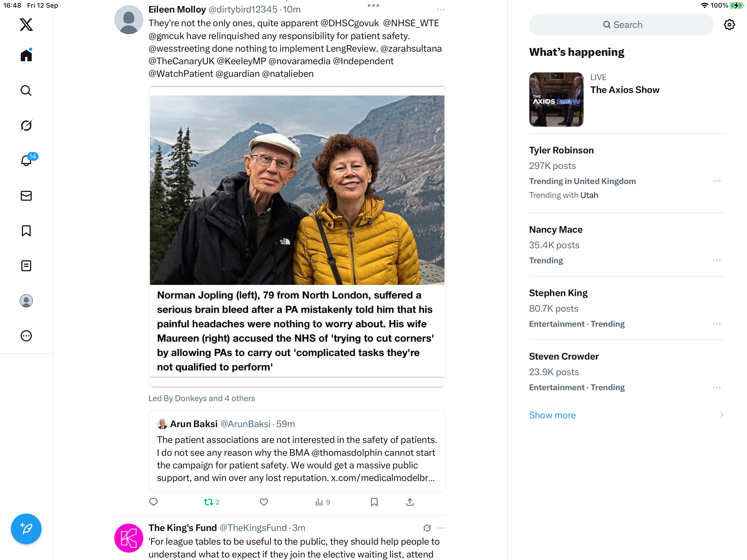Open Messages envelope icon
This screenshot has width=747, height=560.
[26, 196]
